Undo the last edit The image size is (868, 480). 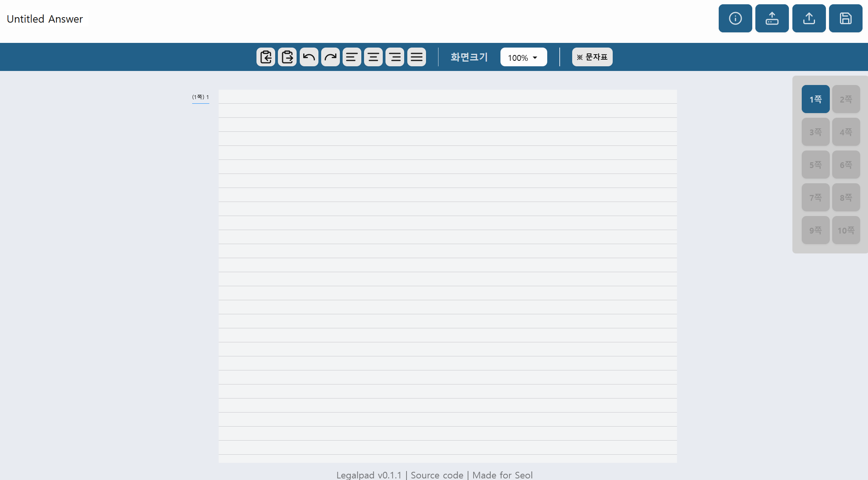click(309, 57)
